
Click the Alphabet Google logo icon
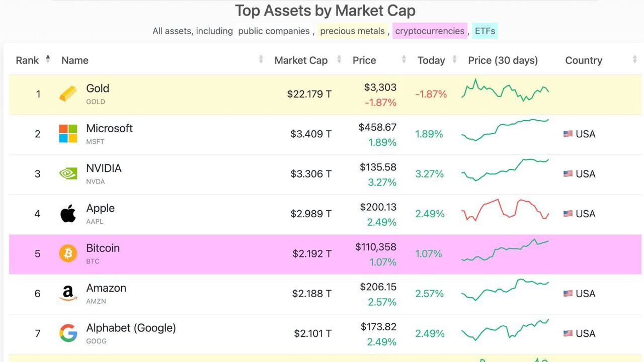point(68,333)
